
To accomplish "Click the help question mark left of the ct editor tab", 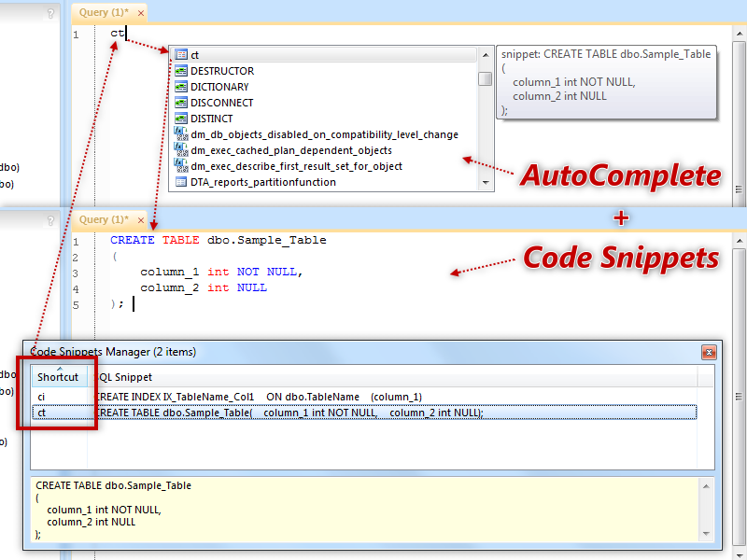I will tap(51, 14).
